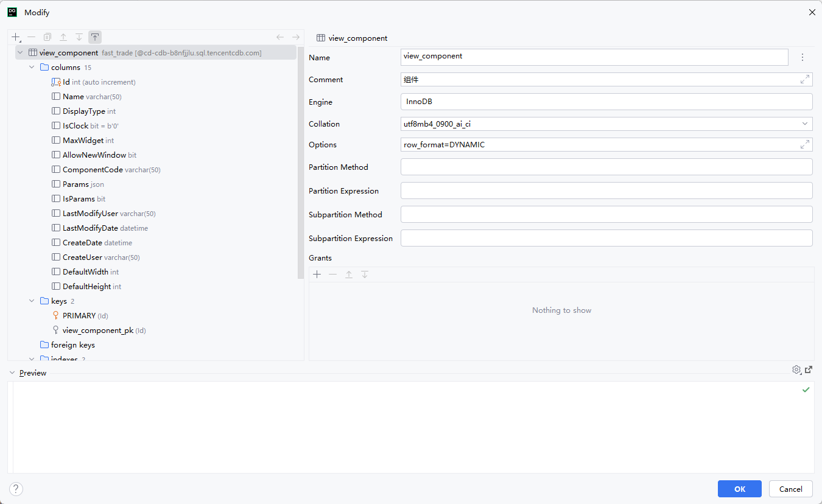
Task: Toggle the move to top icon button
Action: [95, 37]
